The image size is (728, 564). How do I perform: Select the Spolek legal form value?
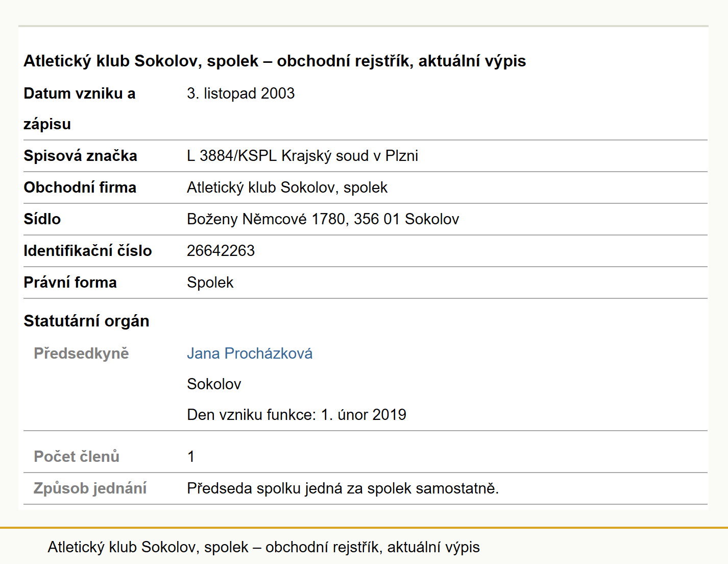click(210, 283)
